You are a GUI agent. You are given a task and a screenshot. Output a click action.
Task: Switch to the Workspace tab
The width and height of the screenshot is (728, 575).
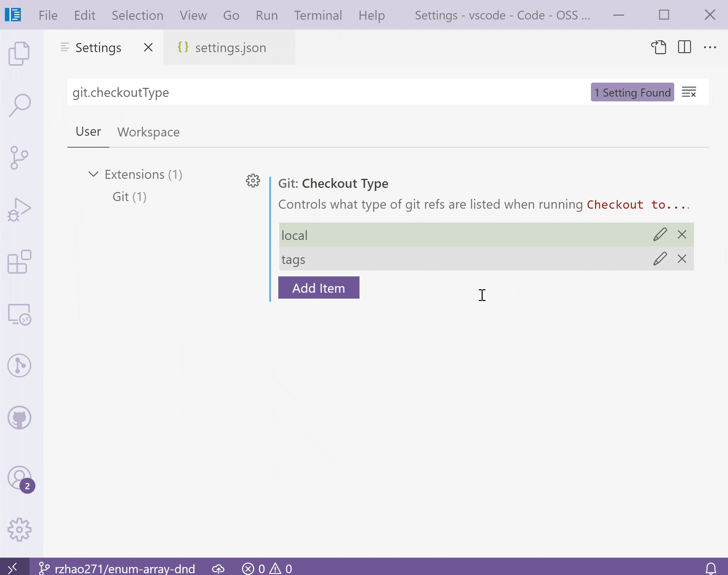point(149,131)
